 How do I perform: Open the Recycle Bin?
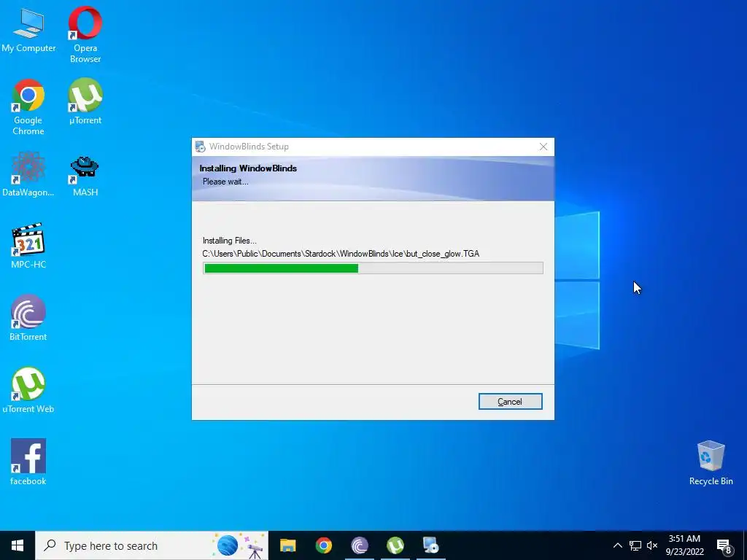point(711,463)
